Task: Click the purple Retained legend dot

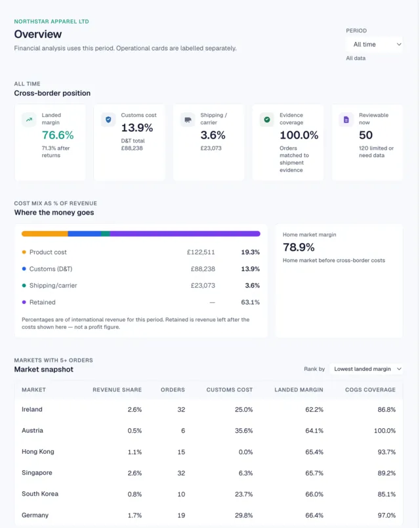Action: pos(24,302)
